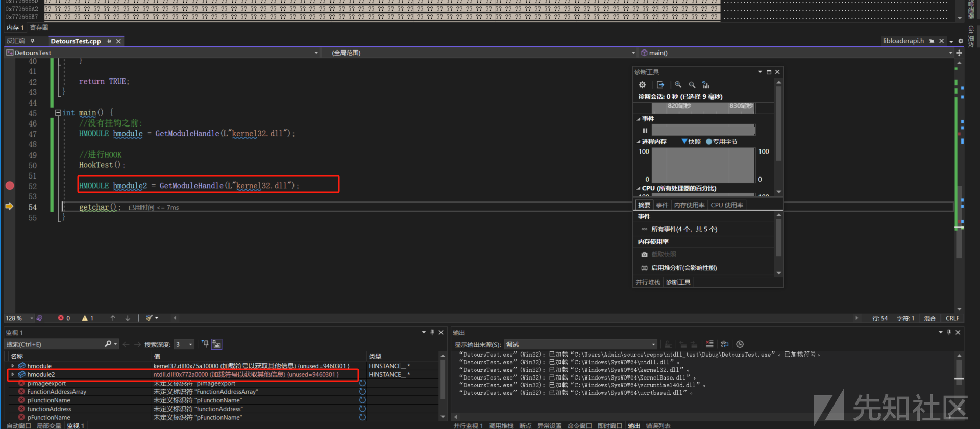Switch to the Memory Usage tab
Viewport: 980px width, 429px height.
(x=689, y=205)
